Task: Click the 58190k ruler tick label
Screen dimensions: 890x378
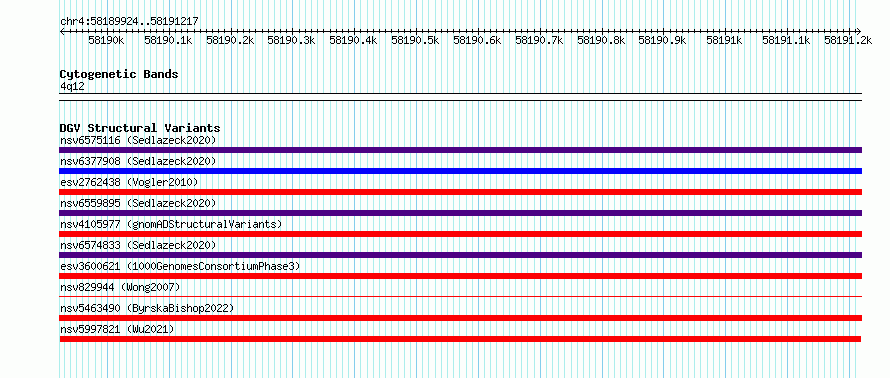Action: 106,40
